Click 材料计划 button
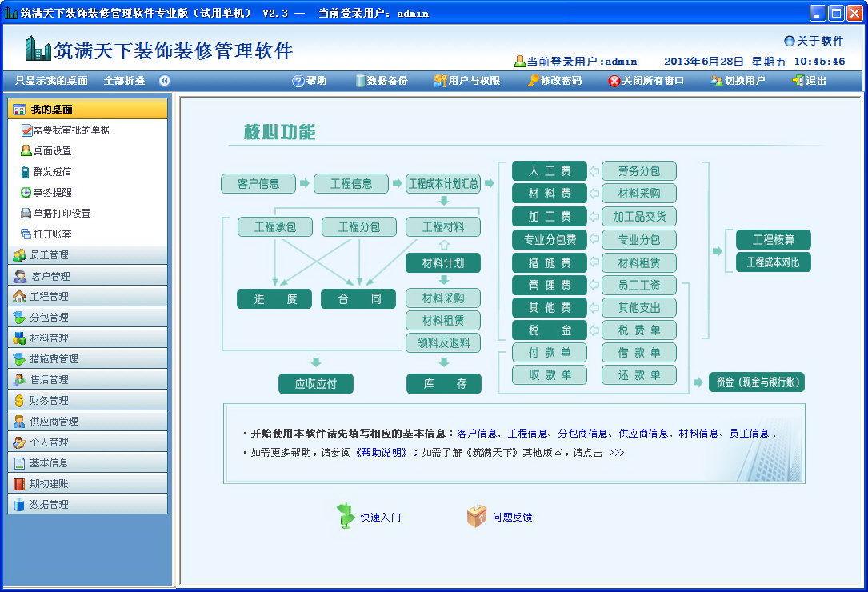The image size is (868, 592). (443, 263)
